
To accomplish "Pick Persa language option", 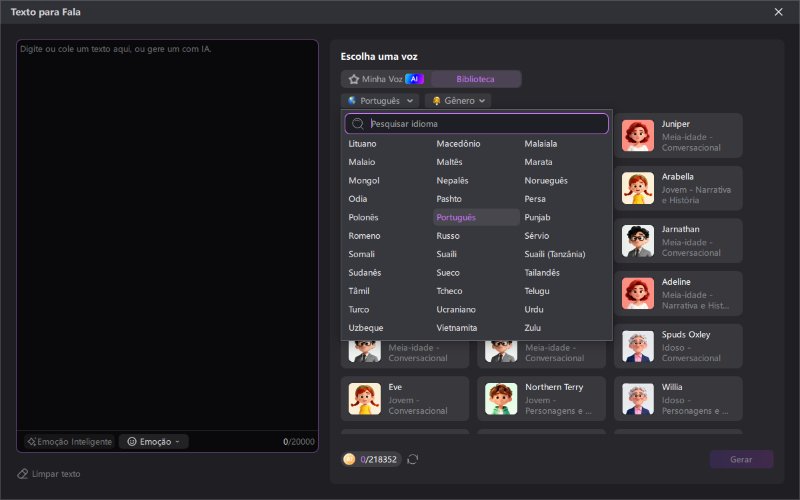I will [x=535, y=199].
